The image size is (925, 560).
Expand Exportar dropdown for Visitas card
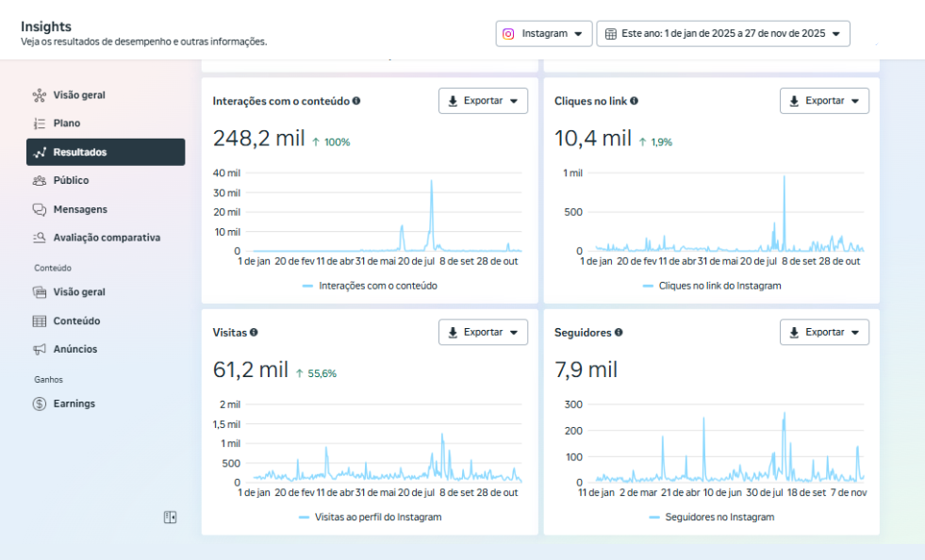pyautogui.click(x=483, y=332)
